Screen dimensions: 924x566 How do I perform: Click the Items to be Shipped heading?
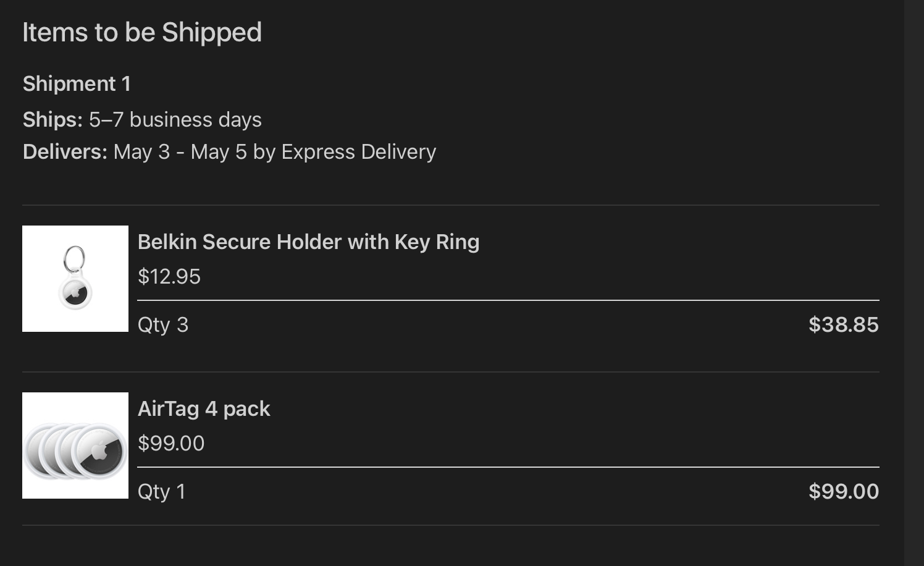142,32
